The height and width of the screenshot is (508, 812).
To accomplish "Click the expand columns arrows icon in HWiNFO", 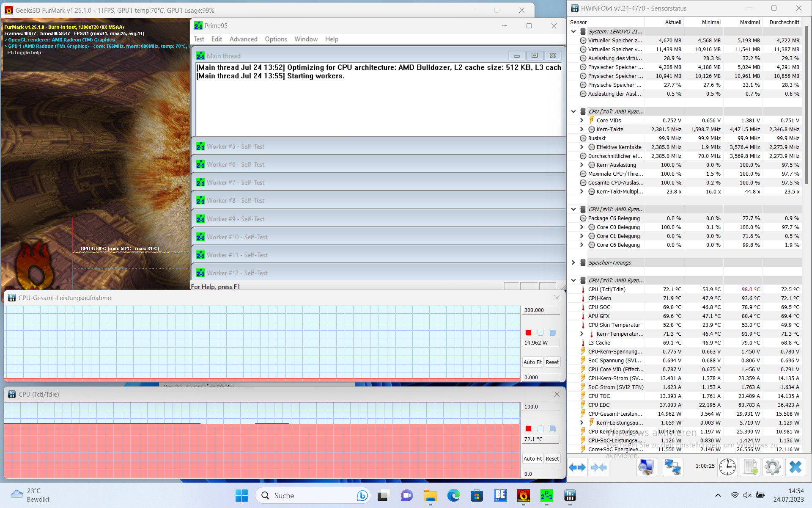I will [x=577, y=467].
